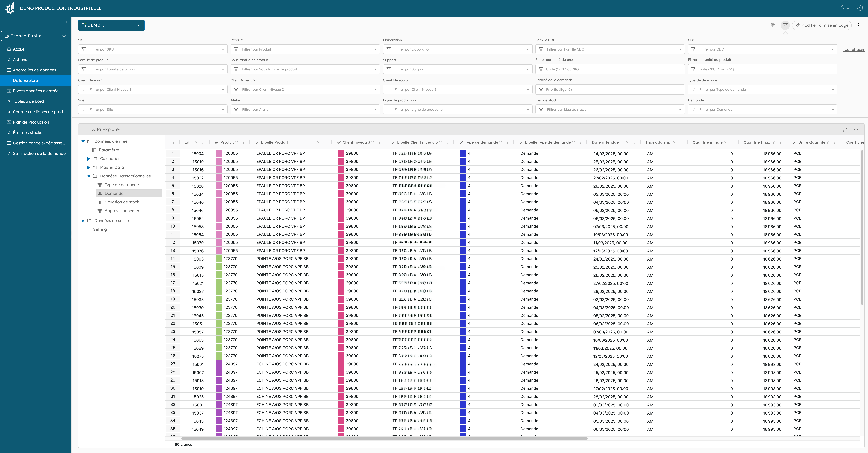The image size is (868, 453).
Task: Edit the Data Explorer widget with pencil icon
Action: click(x=845, y=129)
